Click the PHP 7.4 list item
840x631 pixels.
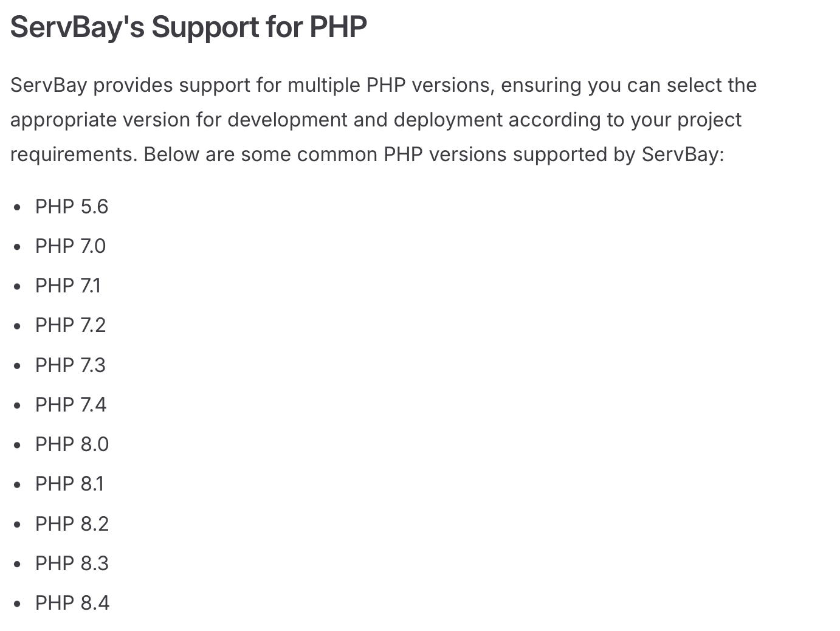click(71, 405)
